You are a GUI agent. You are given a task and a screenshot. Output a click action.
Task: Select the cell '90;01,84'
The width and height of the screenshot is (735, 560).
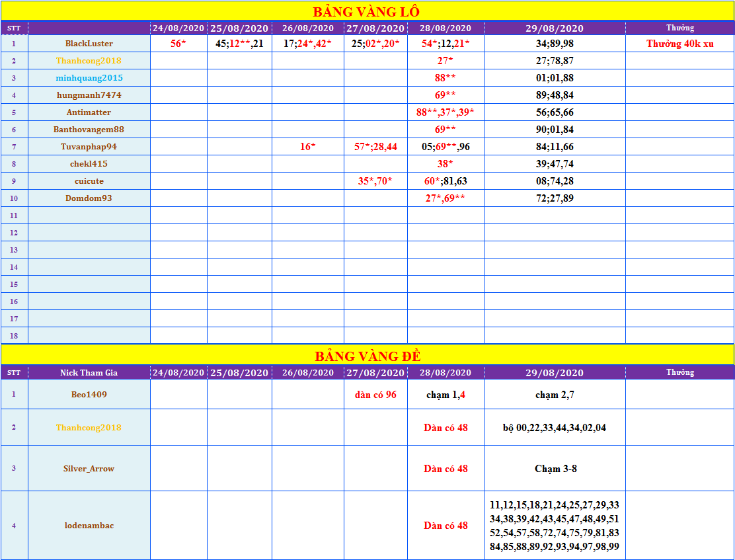coord(555,130)
